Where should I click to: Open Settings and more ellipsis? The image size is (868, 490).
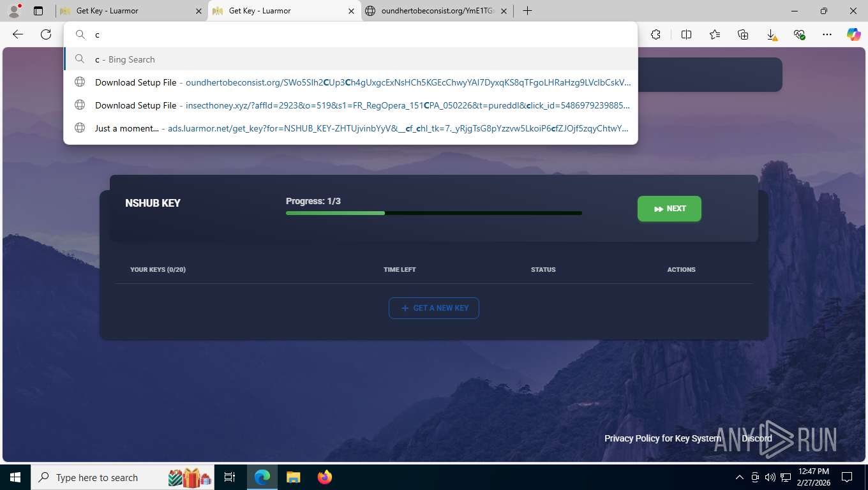click(x=827, y=34)
